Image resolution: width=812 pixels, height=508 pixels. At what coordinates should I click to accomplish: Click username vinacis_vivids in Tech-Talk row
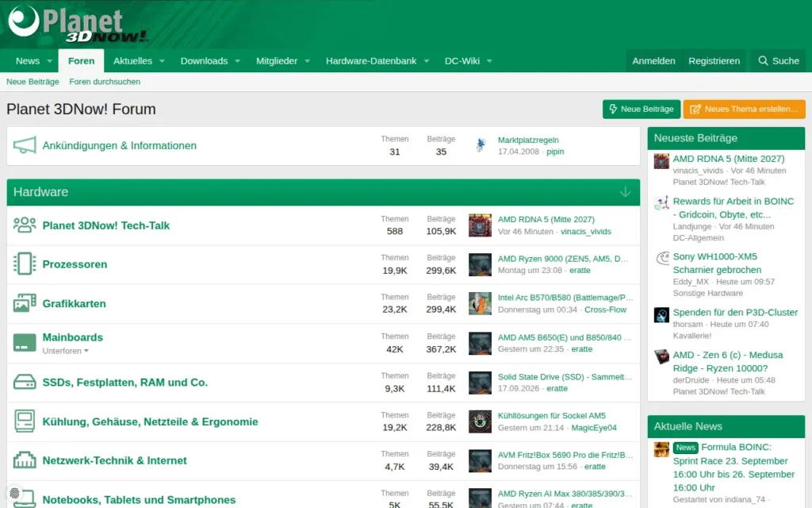(x=586, y=232)
